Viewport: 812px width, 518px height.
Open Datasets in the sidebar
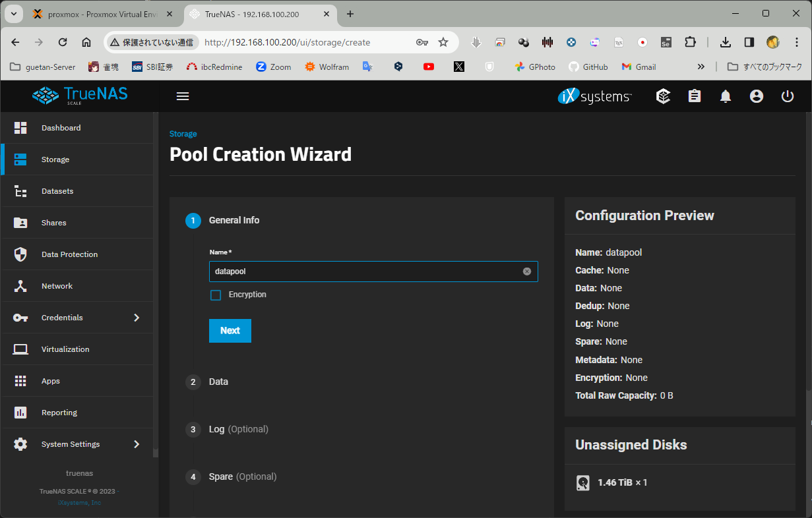[57, 191]
